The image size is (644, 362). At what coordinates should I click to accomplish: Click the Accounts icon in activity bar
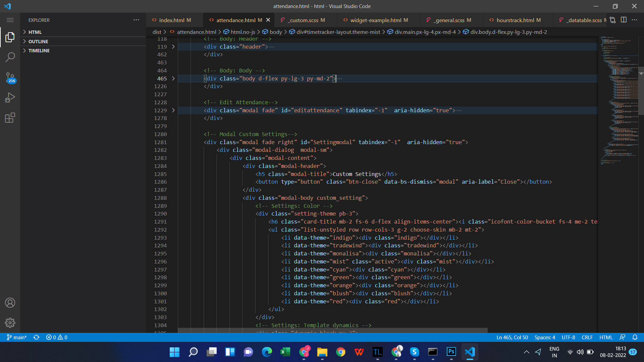tap(10, 303)
